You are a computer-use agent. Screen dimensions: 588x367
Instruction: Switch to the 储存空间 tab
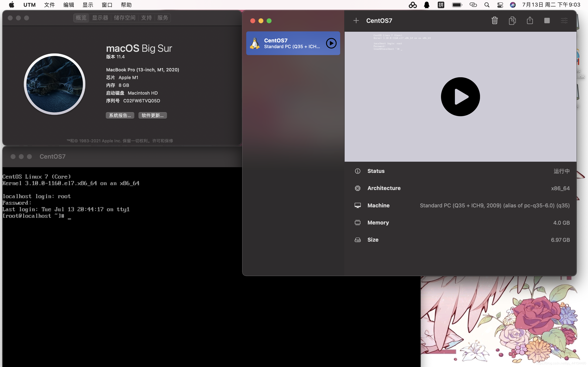click(x=124, y=18)
